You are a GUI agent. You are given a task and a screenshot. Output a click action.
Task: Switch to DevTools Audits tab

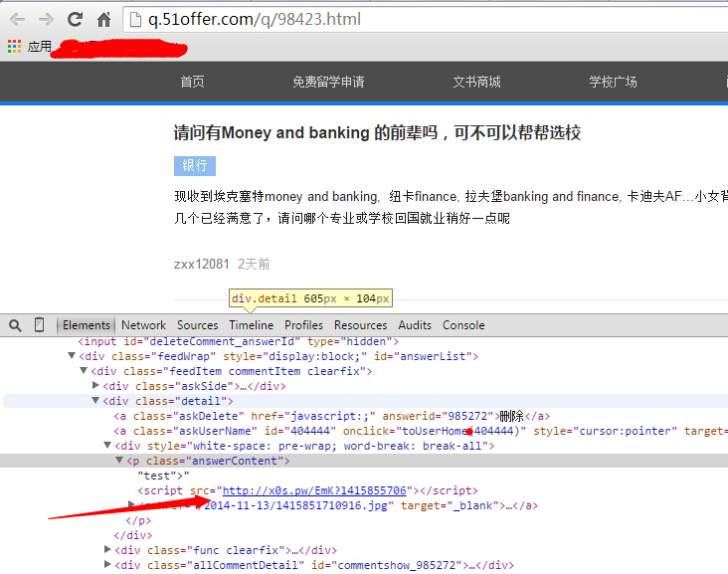(415, 325)
